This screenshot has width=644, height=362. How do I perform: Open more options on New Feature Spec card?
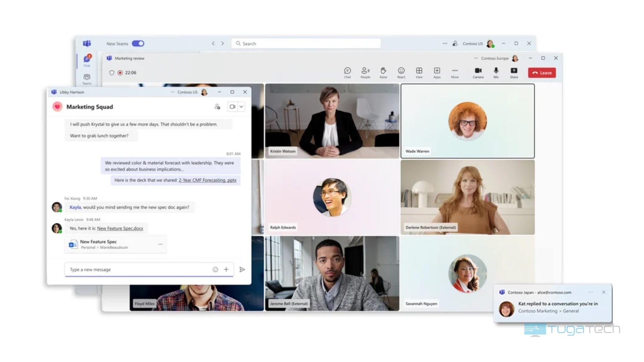160,244
